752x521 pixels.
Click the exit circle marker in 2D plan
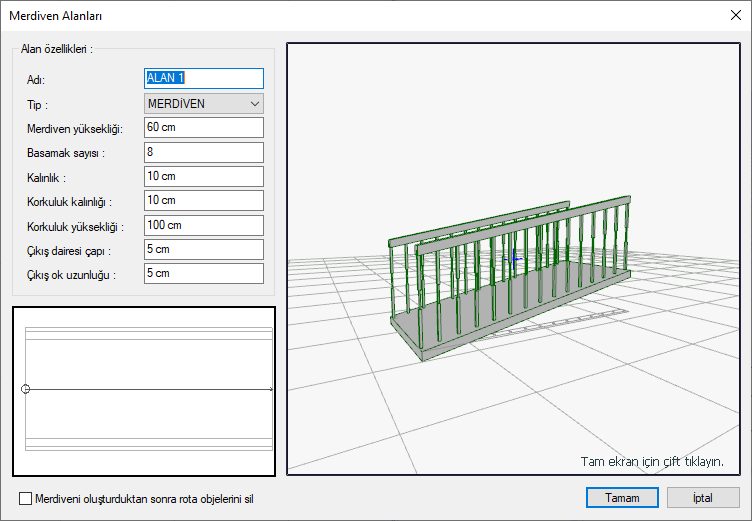26,389
